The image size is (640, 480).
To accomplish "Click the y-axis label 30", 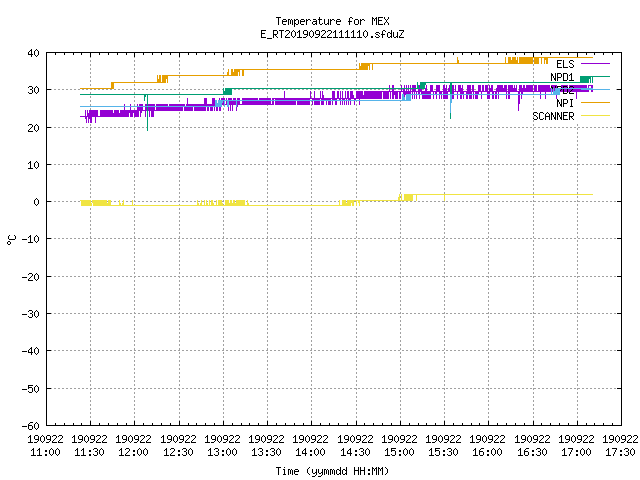I will (x=33, y=90).
